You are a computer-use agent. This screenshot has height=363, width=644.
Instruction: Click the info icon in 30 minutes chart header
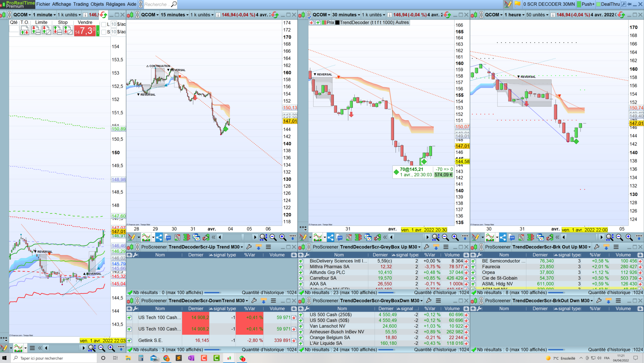(x=390, y=15)
